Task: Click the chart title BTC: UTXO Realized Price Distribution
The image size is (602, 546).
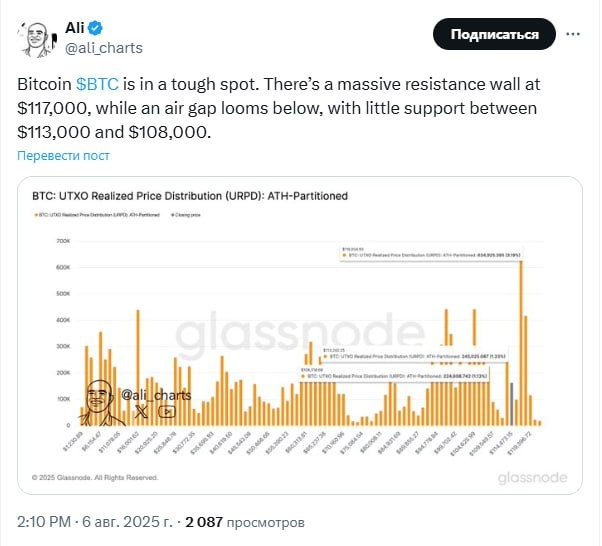Action: point(190,196)
